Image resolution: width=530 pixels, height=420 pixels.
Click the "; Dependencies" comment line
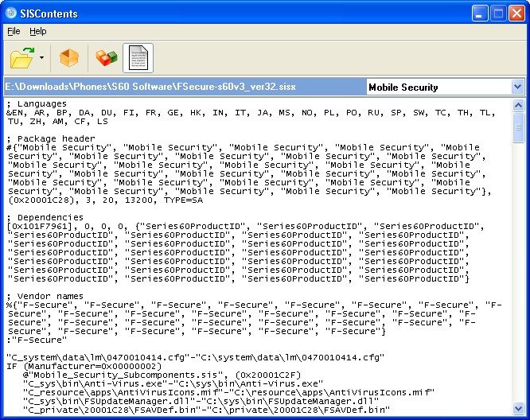[x=45, y=217]
